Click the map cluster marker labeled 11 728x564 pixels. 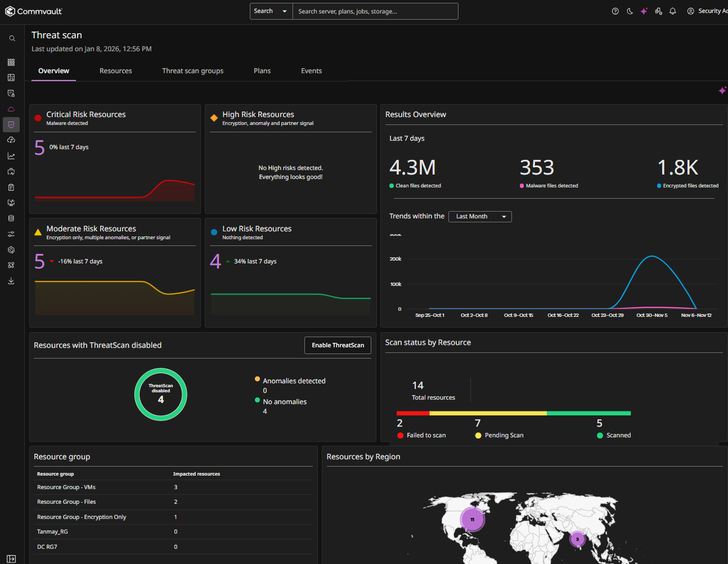click(x=473, y=520)
